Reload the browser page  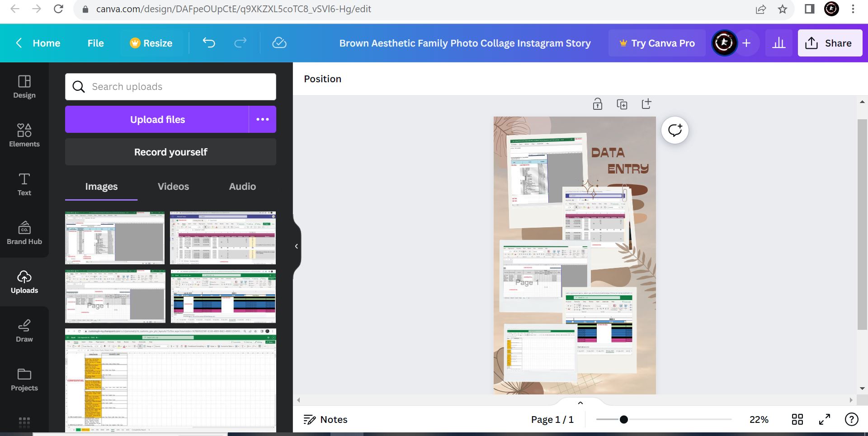point(58,9)
